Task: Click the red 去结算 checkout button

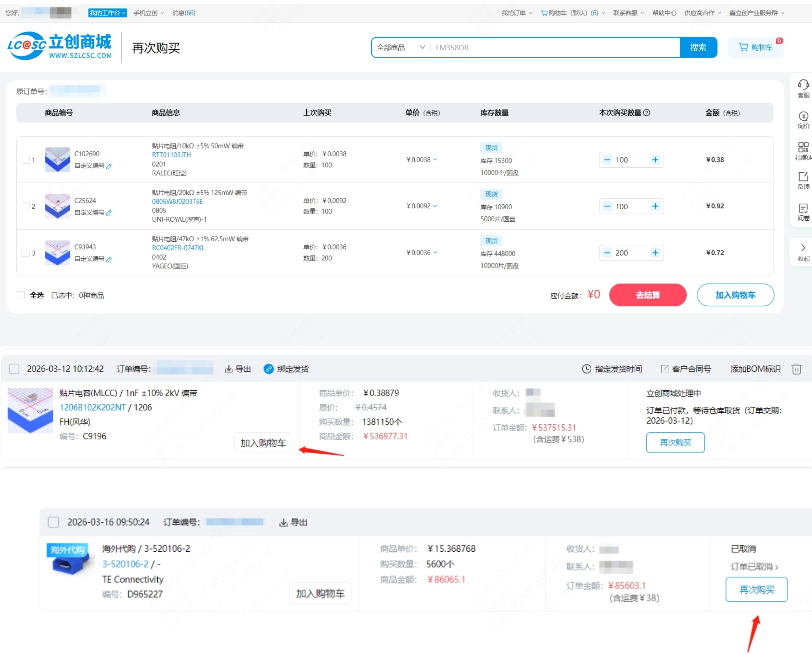Action: [x=647, y=295]
